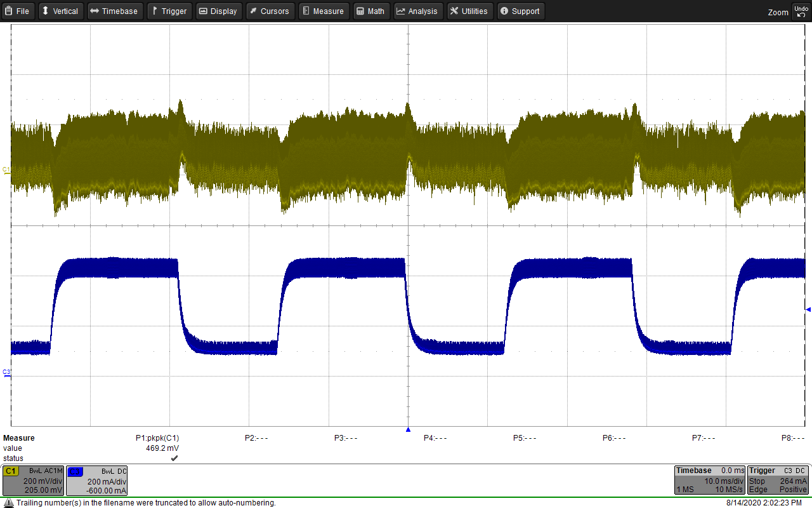Click the 200 mV/div scale in C1 box
Viewport: 812px width, 508px height.
click(44, 481)
